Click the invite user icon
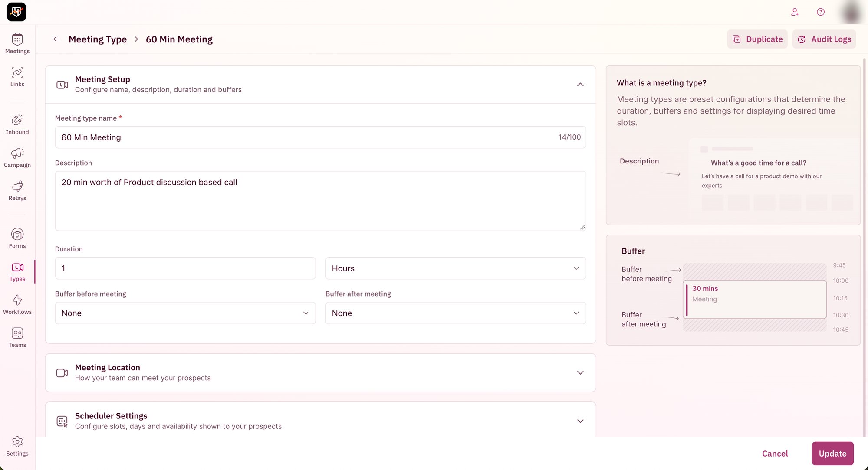 [795, 12]
